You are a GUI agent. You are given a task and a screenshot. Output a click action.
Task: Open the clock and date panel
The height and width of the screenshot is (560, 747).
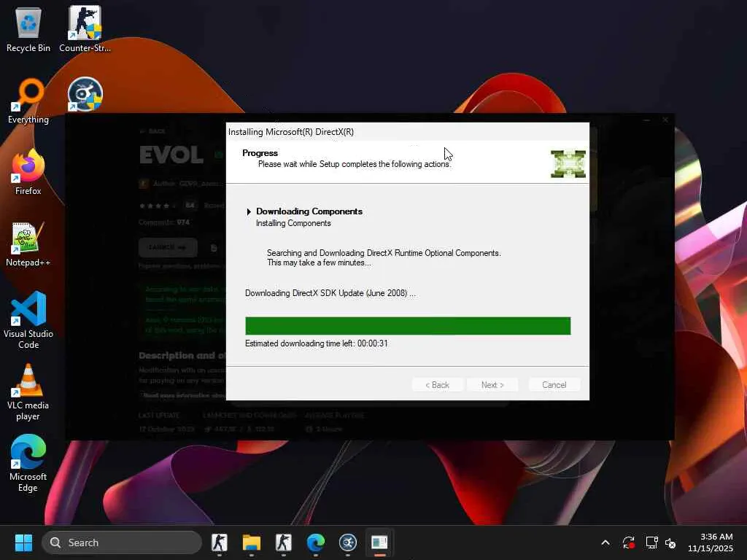pos(711,542)
